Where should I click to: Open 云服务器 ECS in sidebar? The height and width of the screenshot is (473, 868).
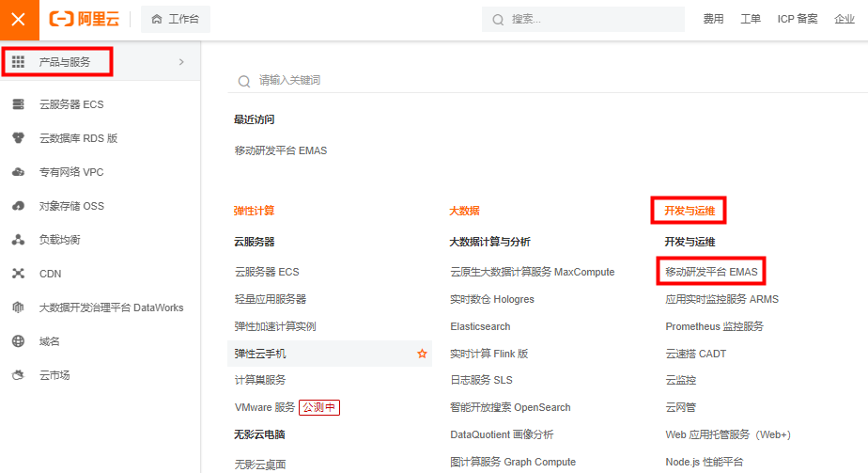71,104
